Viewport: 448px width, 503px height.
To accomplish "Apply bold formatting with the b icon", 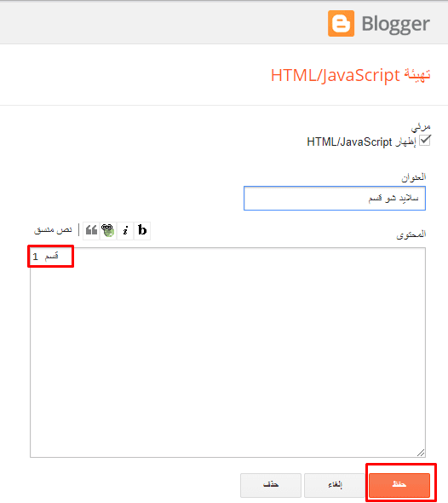I will [142, 230].
